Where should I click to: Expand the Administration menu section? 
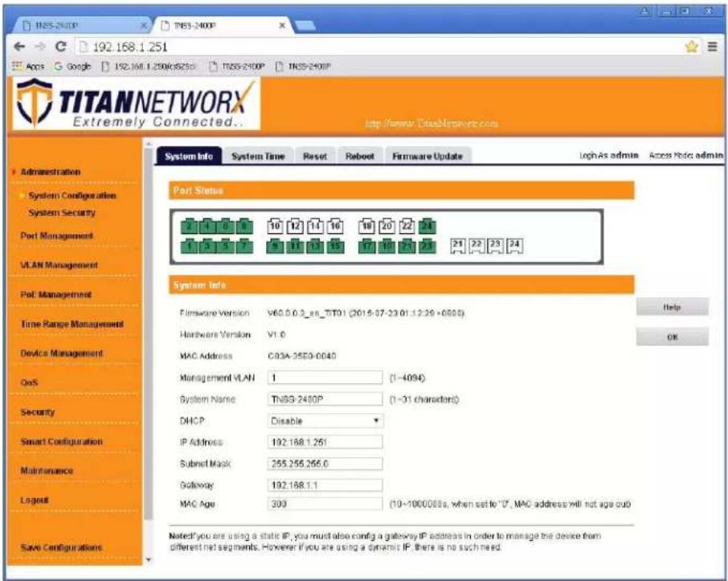click(50, 172)
